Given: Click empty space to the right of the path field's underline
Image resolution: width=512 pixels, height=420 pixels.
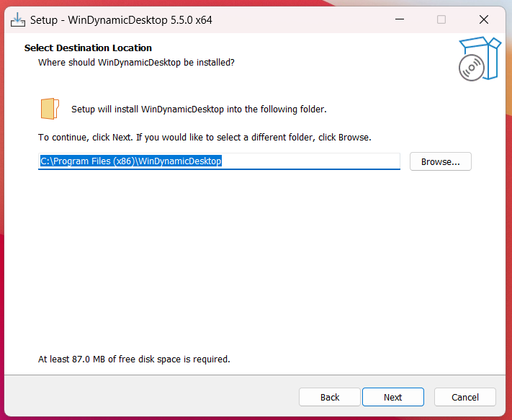Looking at the screenshot, I should point(405,169).
